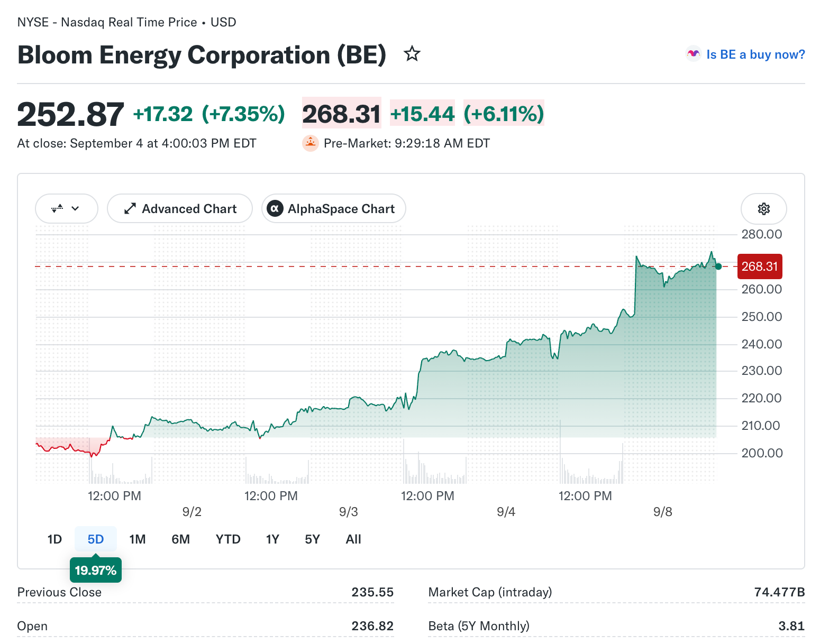This screenshot has height=644, width=820.
Task: Add BE to watchlist with star icon
Action: coord(412,54)
